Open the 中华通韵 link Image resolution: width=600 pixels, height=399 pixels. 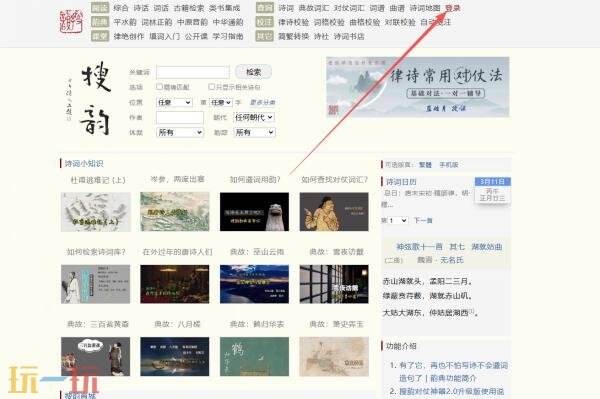click(228, 22)
